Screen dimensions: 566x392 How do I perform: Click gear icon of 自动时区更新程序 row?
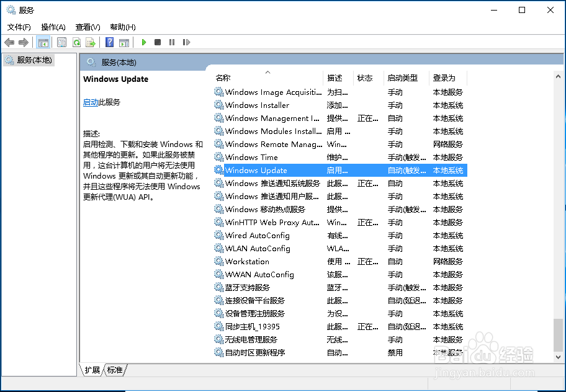click(x=218, y=352)
